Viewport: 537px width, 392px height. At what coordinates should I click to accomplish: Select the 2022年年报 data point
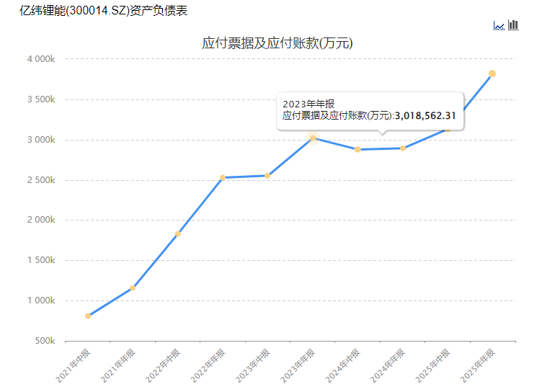pos(223,177)
